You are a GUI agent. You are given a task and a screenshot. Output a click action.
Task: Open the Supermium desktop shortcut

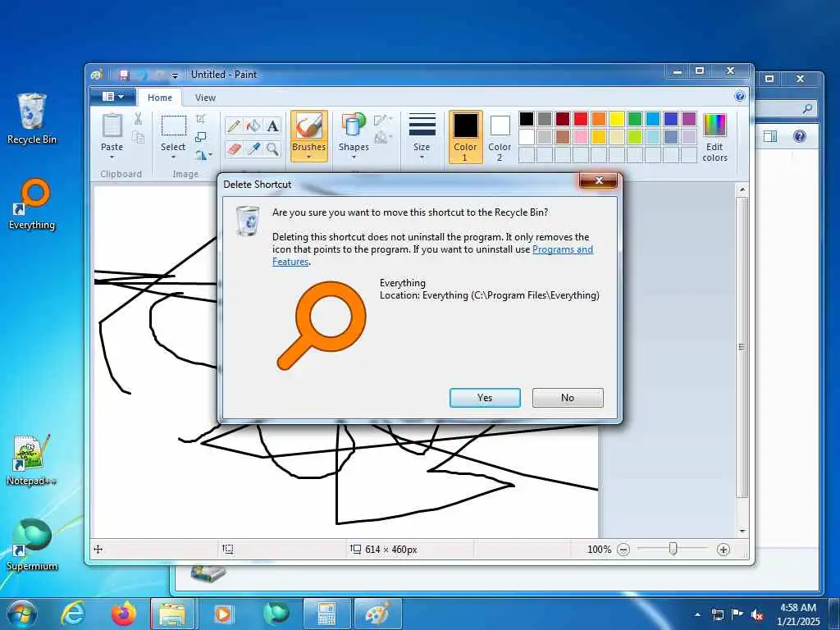click(x=32, y=545)
